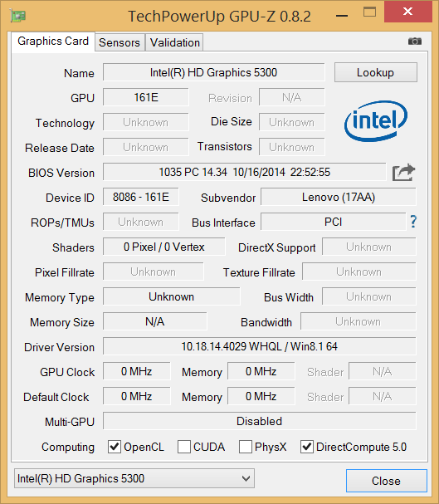The height and width of the screenshot is (504, 439).
Task: Click the Bus Interface question mark
Action: (413, 222)
